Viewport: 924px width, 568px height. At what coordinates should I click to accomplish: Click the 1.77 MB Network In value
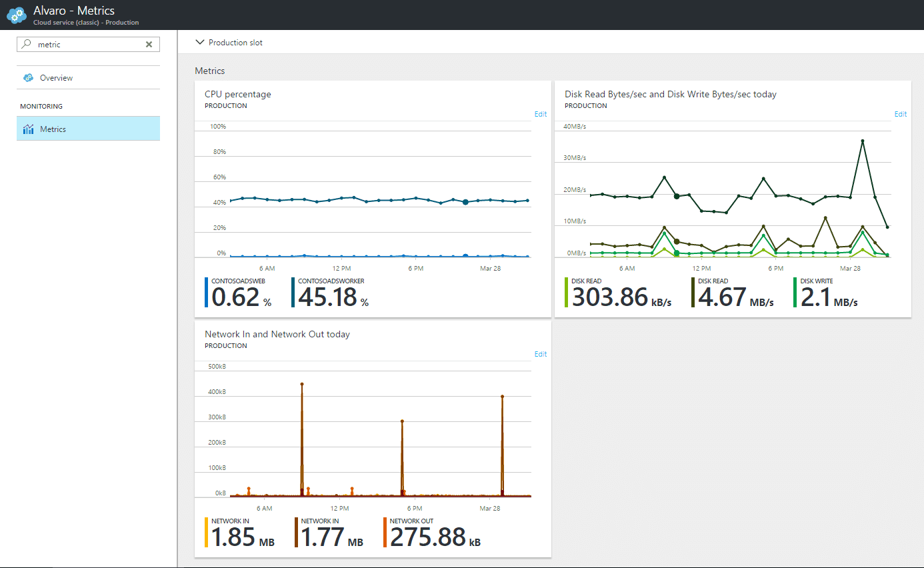click(x=332, y=537)
